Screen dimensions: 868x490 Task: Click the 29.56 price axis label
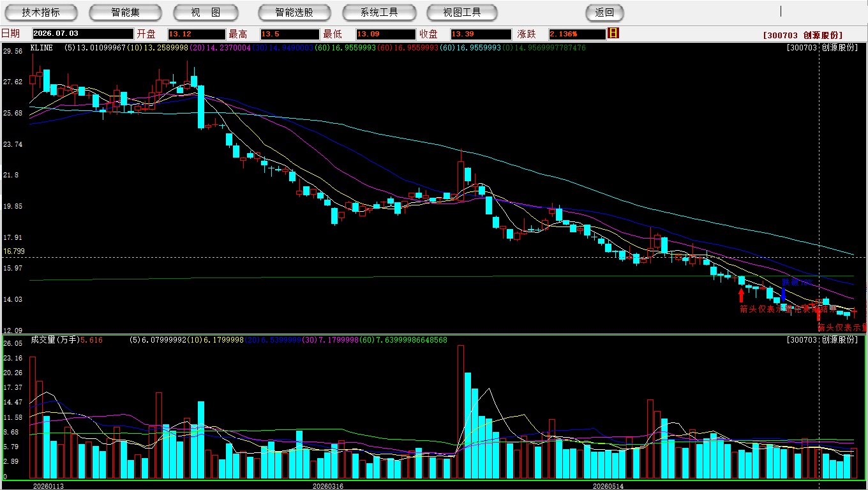[x=13, y=50]
